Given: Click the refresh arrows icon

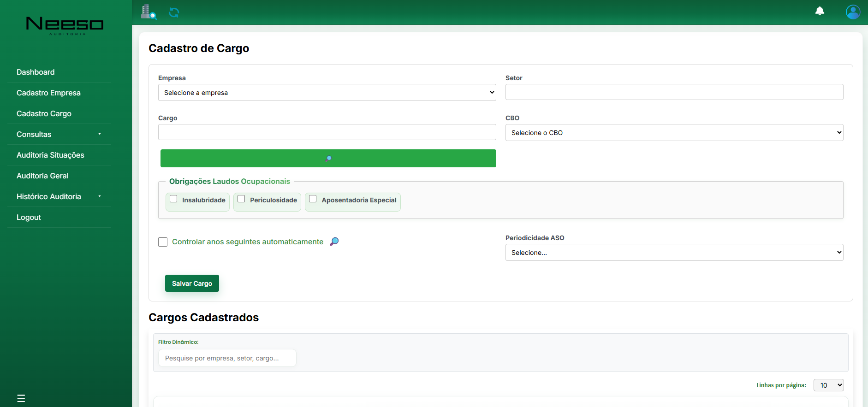Looking at the screenshot, I should tap(174, 12).
